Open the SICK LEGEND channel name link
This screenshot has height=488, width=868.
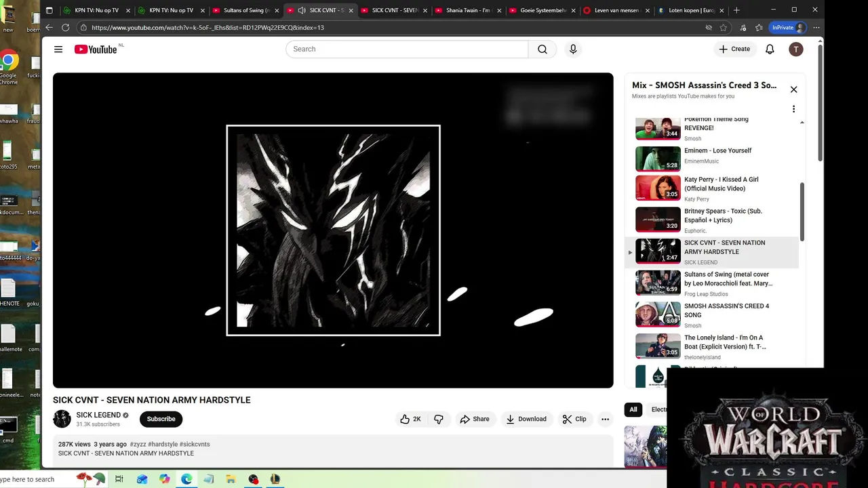pos(98,415)
